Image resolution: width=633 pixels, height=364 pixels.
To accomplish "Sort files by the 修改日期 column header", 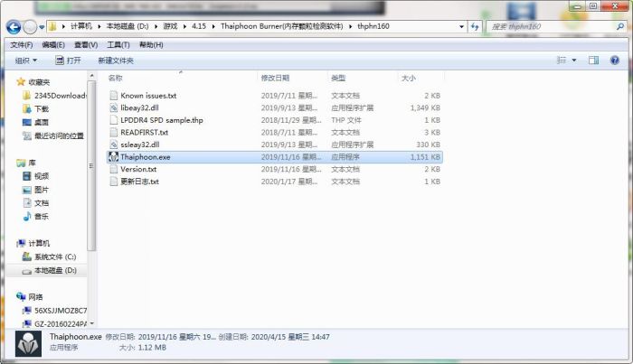I will point(275,78).
